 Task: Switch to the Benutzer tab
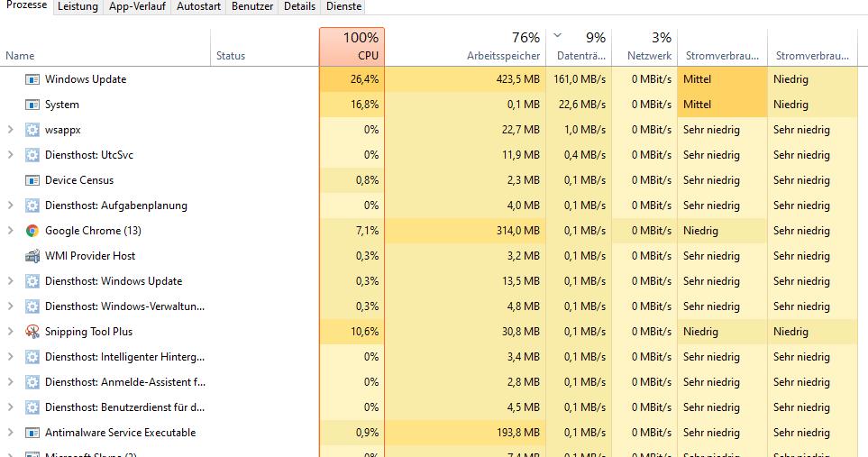[252, 6]
